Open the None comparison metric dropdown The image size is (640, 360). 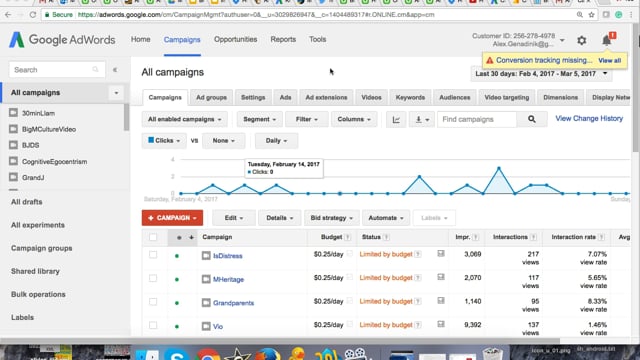click(223, 140)
